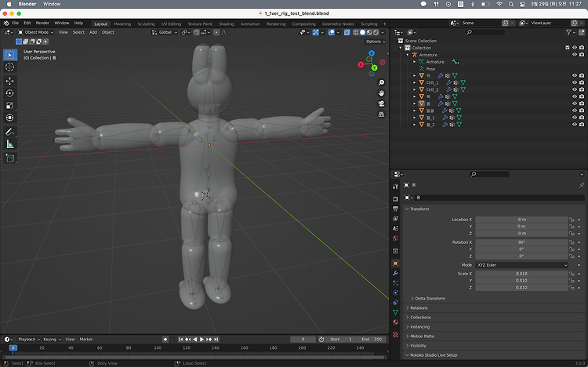Viewport: 588px width, 367px height.
Task: Lock the Rotation X value
Action: (x=572, y=242)
